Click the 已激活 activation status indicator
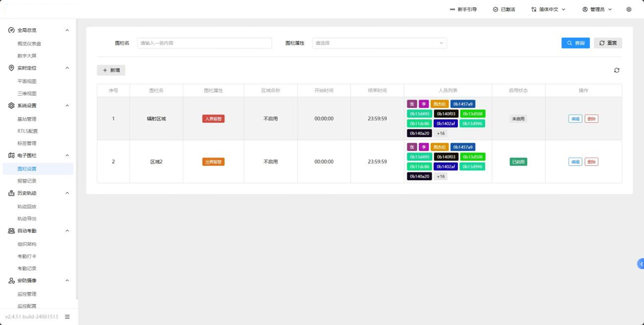644x325 pixels. (x=504, y=9)
